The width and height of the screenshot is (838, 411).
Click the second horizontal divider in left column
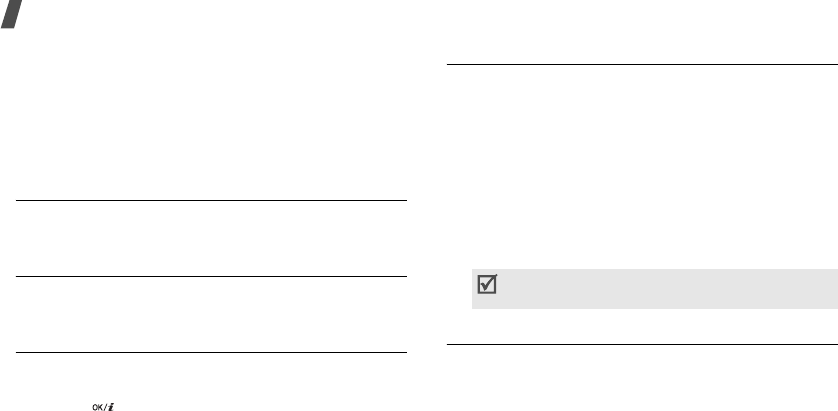pyautogui.click(x=212, y=277)
